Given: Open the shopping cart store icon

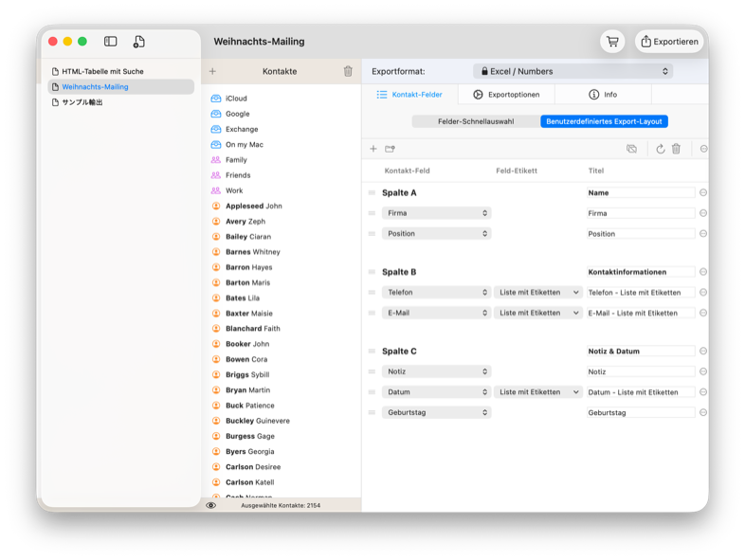Looking at the screenshot, I should pyautogui.click(x=612, y=42).
